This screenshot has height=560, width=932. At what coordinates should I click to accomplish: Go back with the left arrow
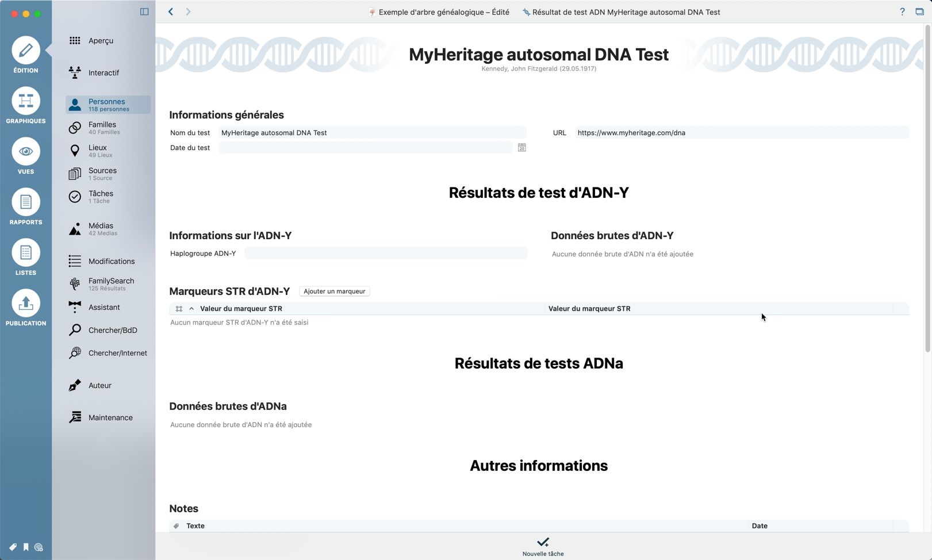[x=171, y=11]
